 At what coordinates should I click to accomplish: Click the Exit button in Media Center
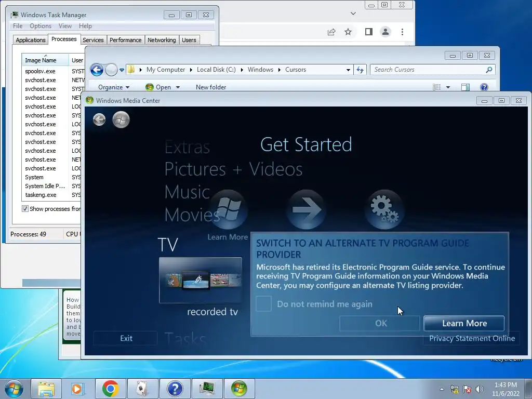coord(126,338)
